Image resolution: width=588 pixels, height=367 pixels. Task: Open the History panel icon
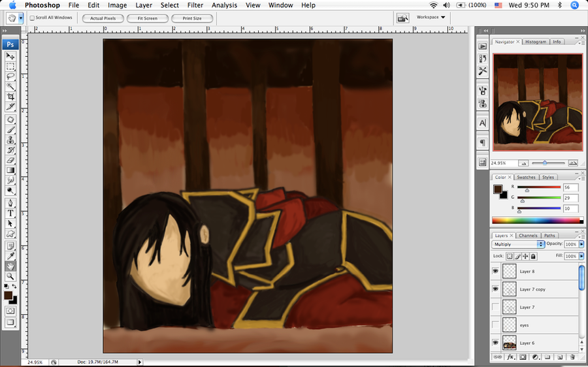483,59
